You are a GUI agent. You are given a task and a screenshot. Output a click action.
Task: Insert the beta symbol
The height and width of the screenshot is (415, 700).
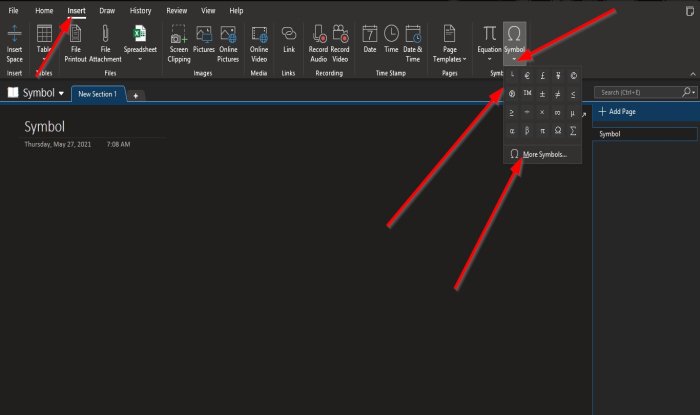(527, 131)
